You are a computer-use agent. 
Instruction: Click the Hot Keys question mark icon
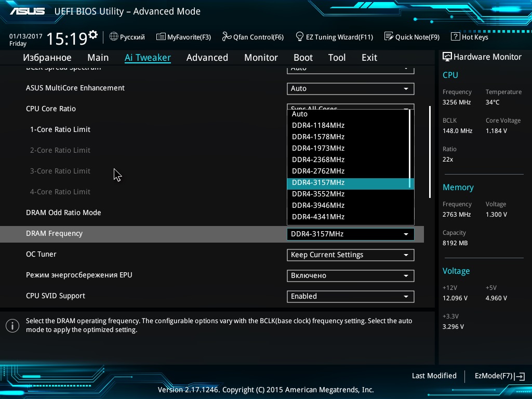[x=455, y=36]
